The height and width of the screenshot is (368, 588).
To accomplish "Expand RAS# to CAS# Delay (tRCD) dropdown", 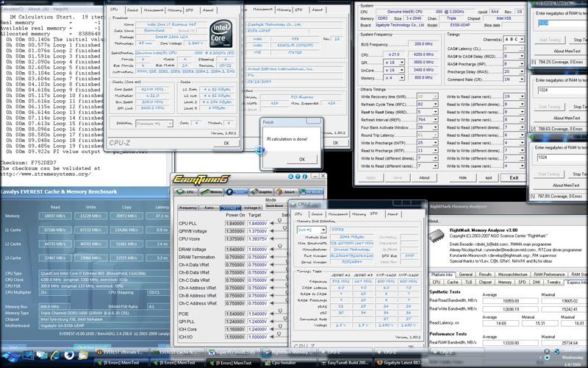I will pos(522,57).
